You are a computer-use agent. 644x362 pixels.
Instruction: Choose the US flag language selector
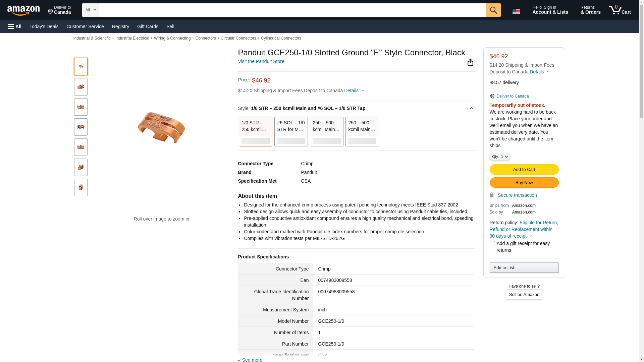(x=516, y=11)
